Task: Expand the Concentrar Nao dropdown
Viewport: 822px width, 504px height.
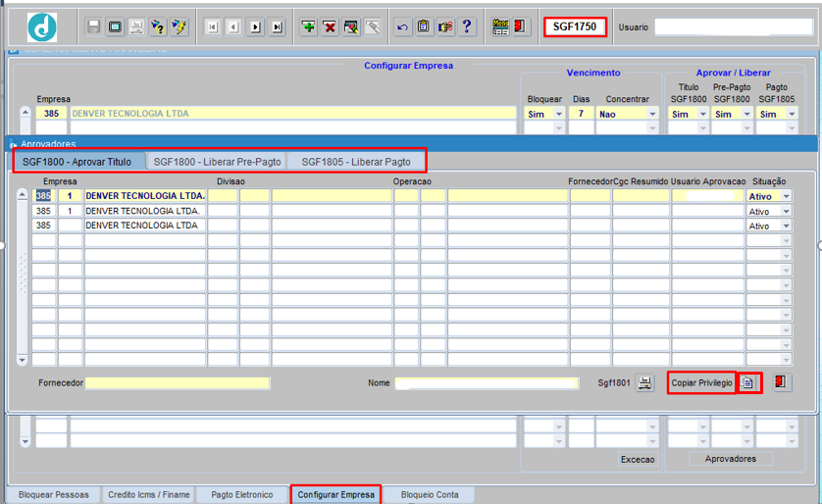Action: [652, 114]
